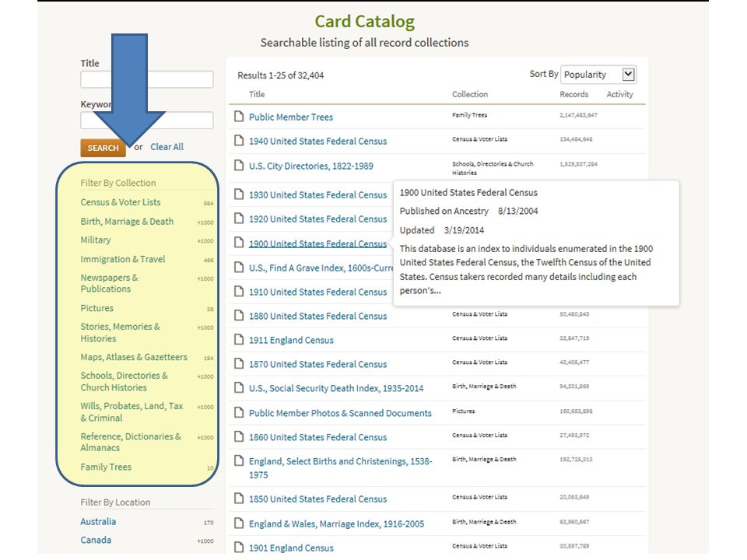This screenshot has height=560, width=747.
Task: Open 1940 United States Federal Census link
Action: coord(317,141)
